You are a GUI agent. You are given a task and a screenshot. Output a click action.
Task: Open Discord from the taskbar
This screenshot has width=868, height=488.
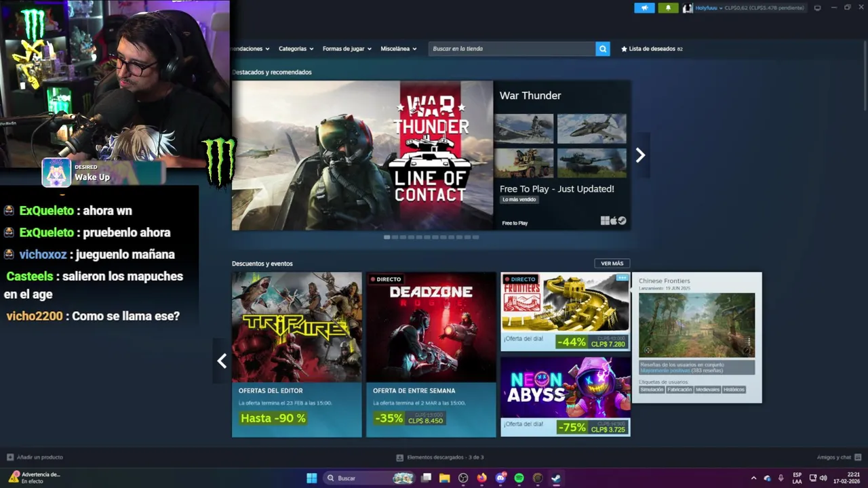click(501, 478)
